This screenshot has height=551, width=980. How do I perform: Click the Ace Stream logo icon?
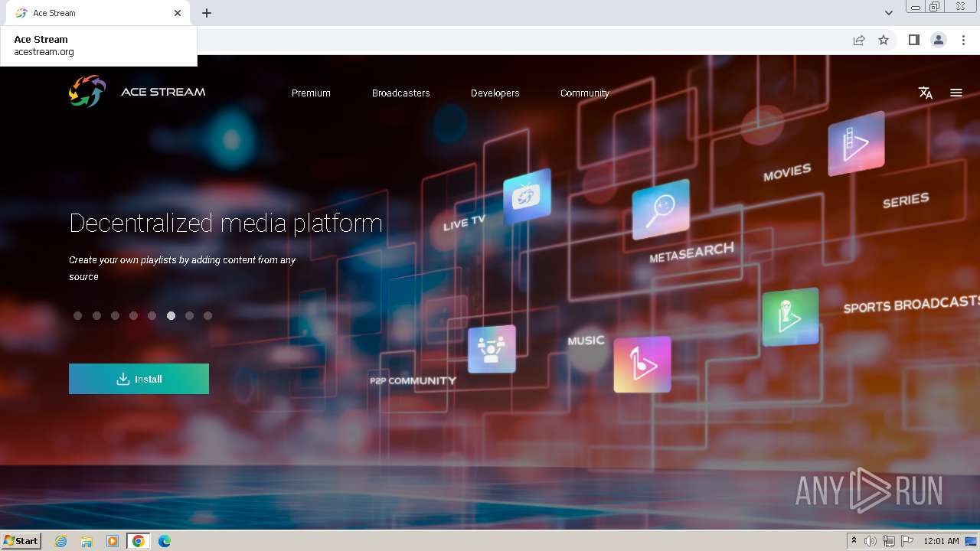click(87, 92)
